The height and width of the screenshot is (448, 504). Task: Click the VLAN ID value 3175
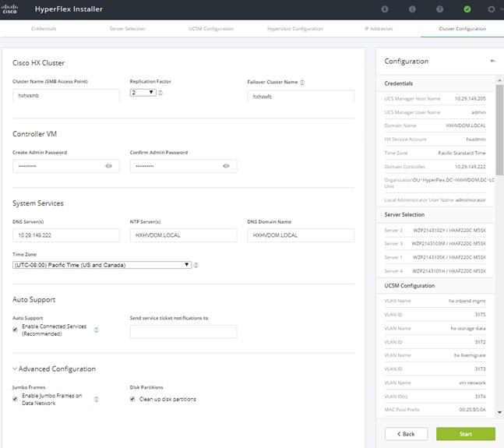(480, 315)
